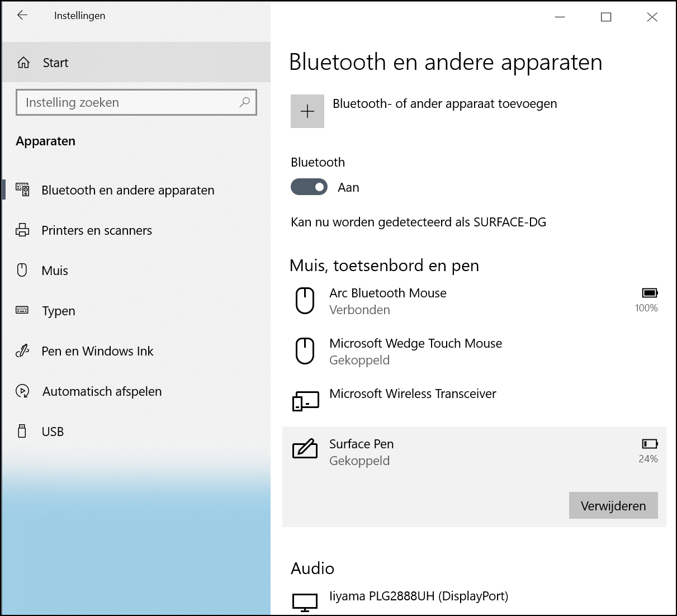
Task: Go to Start settings home
Action: (x=136, y=63)
